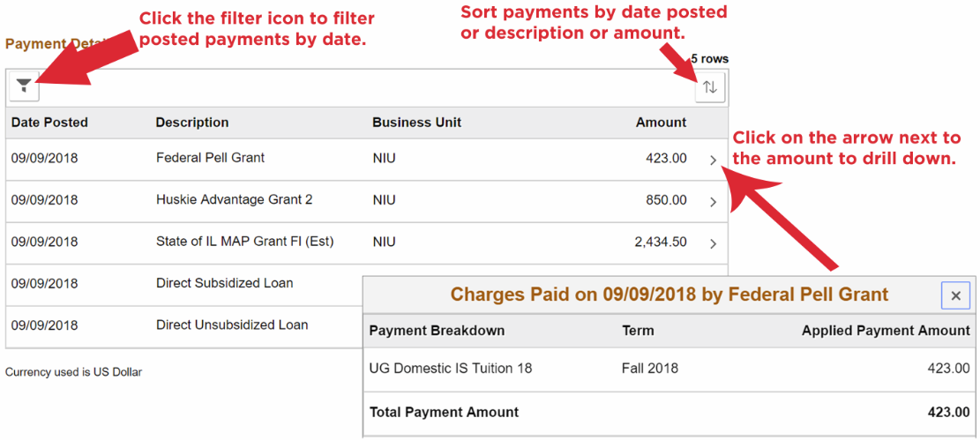Image resolution: width=980 pixels, height=440 pixels.
Task: Select the Direct Subsidized Loan row
Action: pos(224,283)
